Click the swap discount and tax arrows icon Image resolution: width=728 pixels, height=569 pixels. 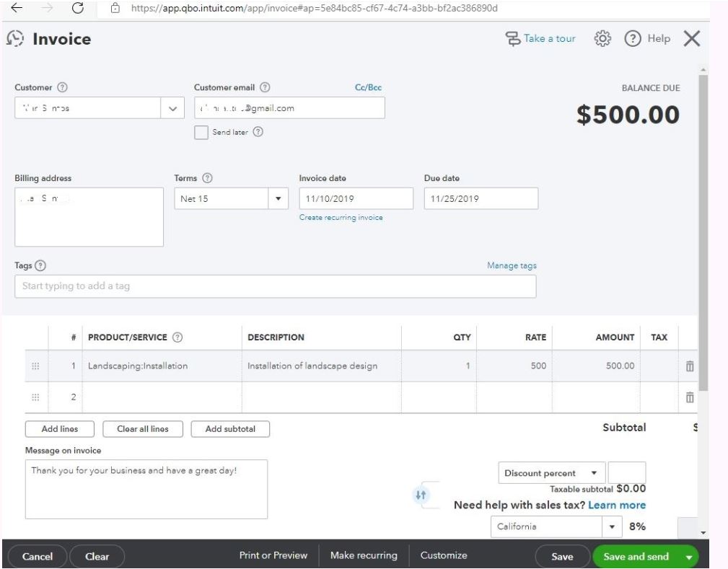(421, 495)
